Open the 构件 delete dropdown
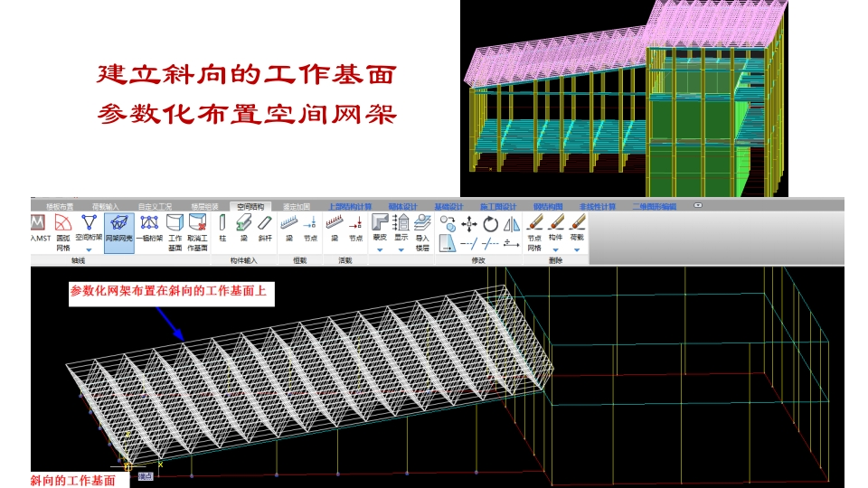Viewport: 868px width, 488px height. coord(555,250)
